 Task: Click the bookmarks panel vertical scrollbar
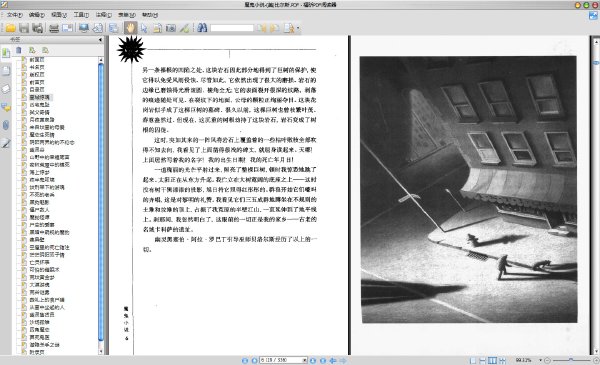pos(101,202)
